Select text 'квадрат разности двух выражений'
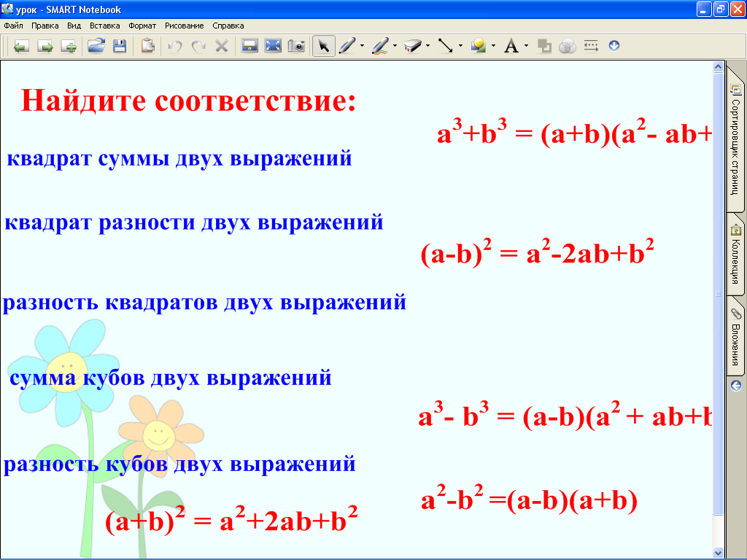 (193, 223)
